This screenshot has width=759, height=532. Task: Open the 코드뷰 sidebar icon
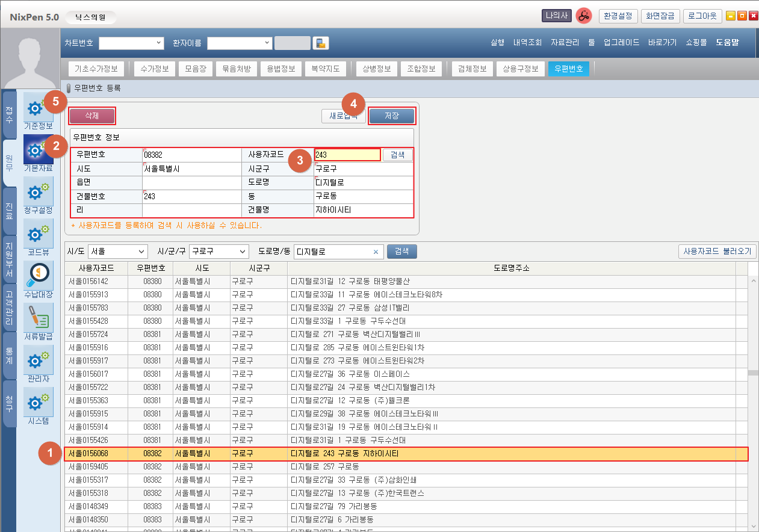point(38,234)
